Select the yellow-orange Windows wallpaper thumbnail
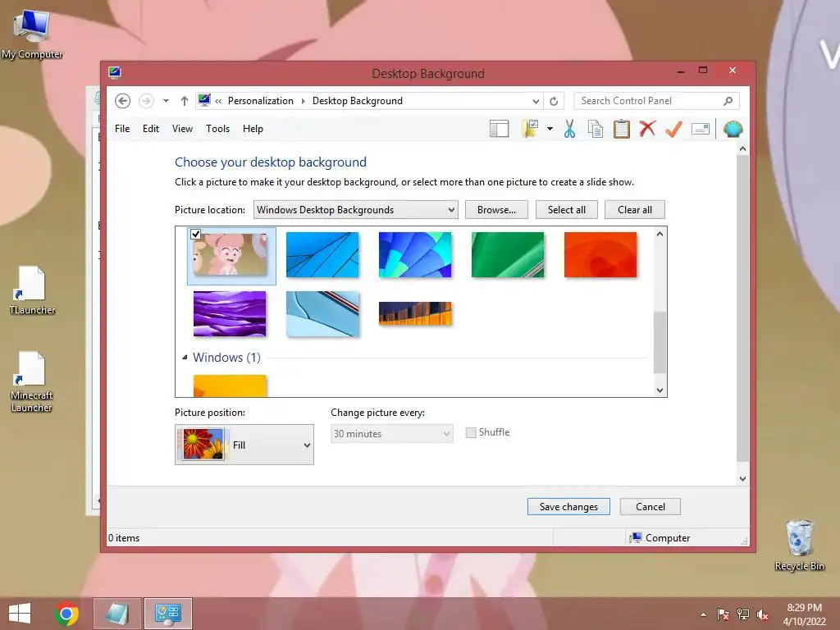The width and height of the screenshot is (840, 630). point(230,386)
